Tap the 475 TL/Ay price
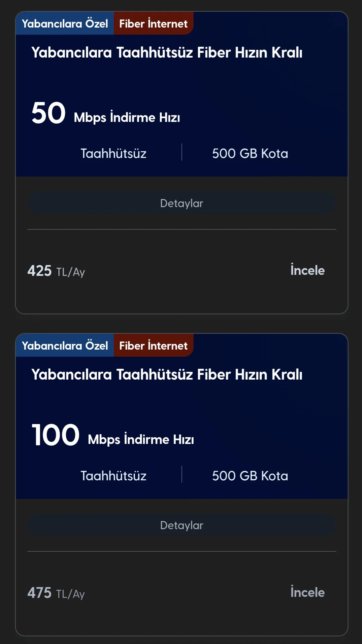Image resolution: width=362 pixels, height=644 pixels. tap(56, 593)
